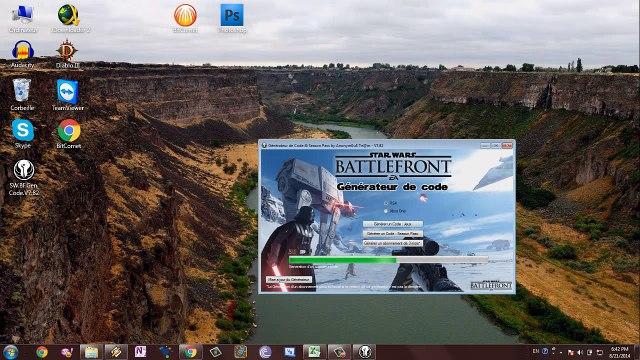Open the Diablo III desktop shortcut

pos(67,54)
